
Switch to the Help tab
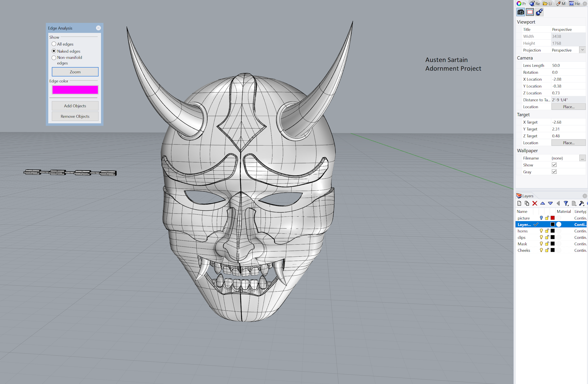click(x=575, y=4)
